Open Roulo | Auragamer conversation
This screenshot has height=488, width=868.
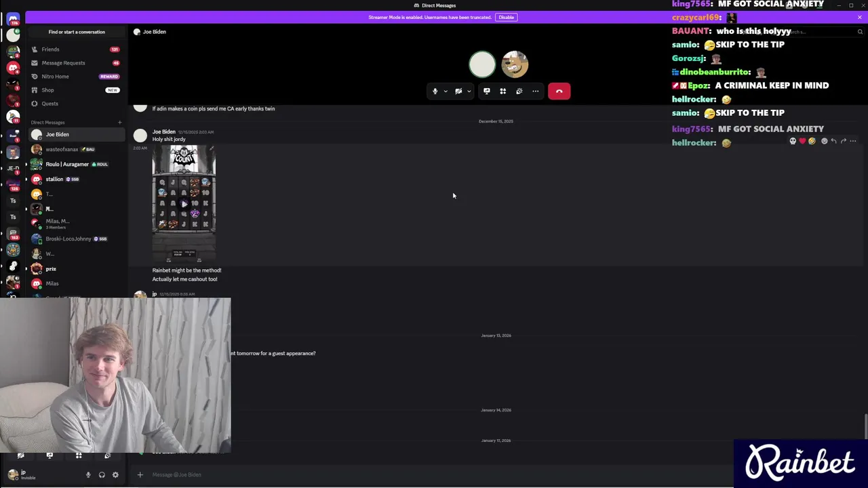[x=76, y=164]
